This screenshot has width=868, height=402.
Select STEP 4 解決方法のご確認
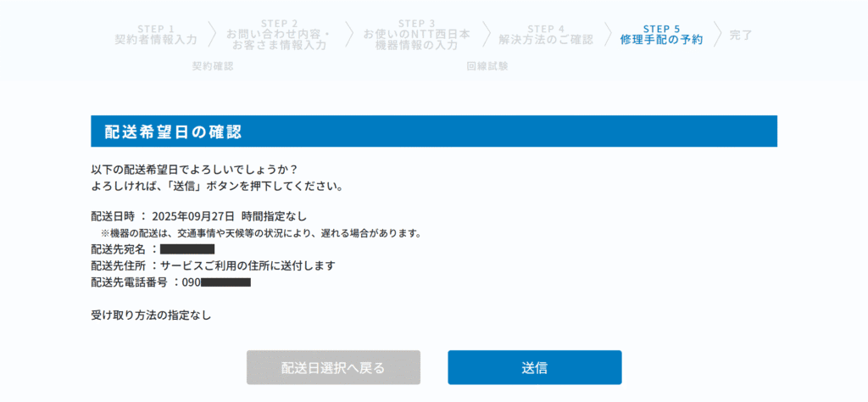pos(545,35)
